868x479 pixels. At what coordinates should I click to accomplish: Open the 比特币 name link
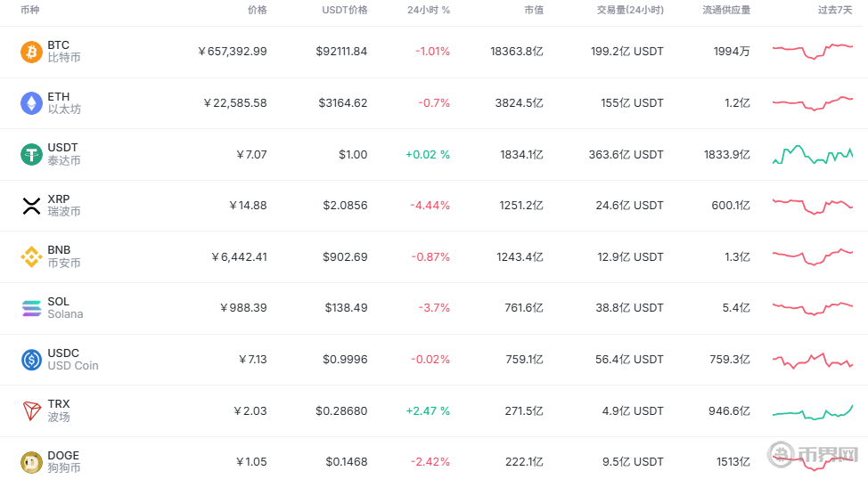(64, 58)
